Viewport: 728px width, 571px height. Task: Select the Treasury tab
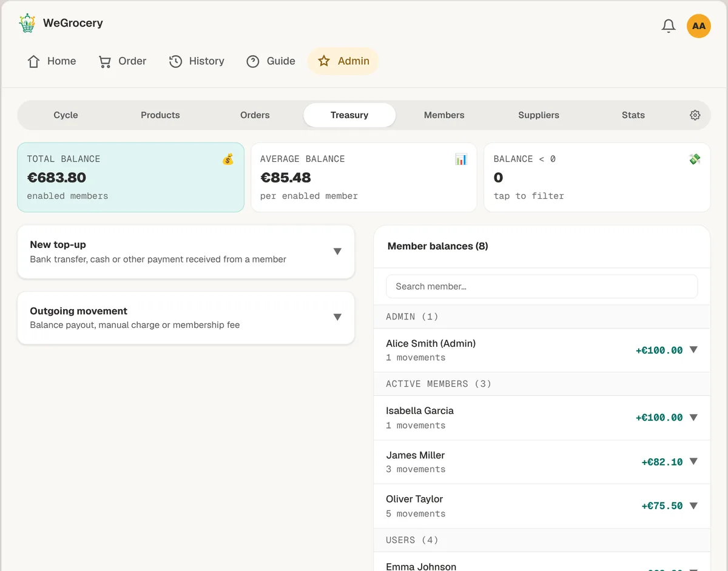coord(349,115)
